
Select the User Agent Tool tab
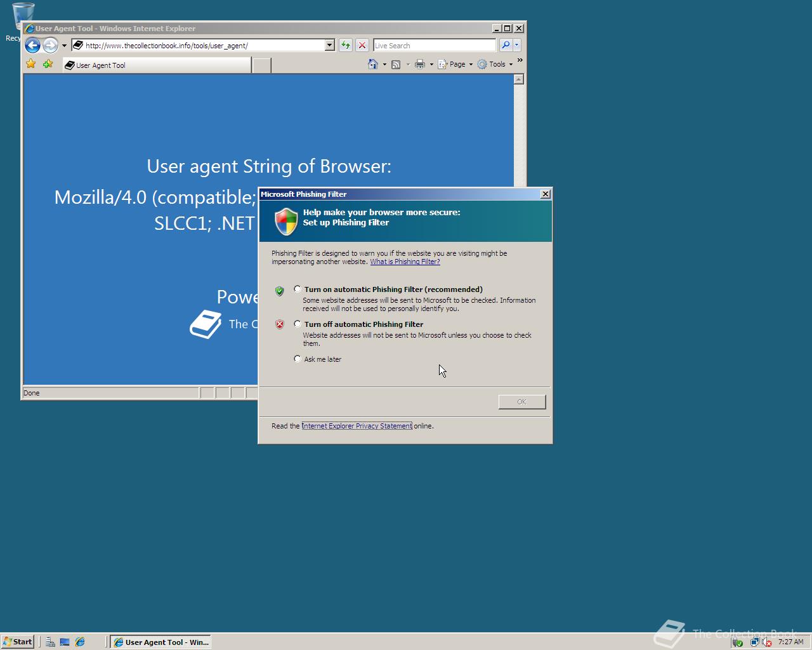pyautogui.click(x=157, y=65)
